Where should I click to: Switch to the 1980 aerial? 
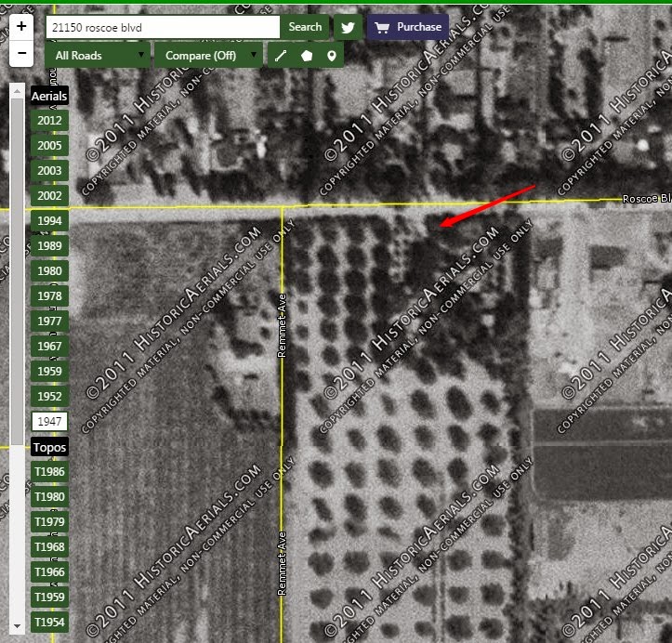click(49, 270)
